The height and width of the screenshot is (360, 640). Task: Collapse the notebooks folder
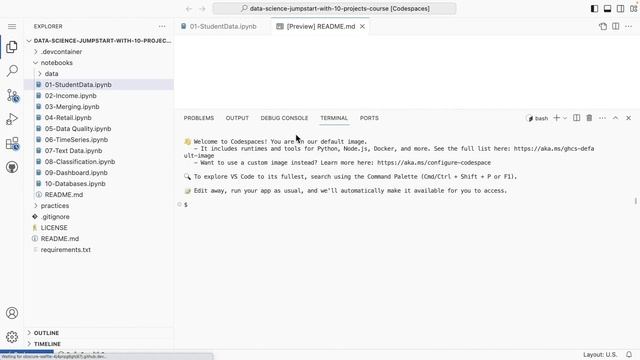coord(99,63)
